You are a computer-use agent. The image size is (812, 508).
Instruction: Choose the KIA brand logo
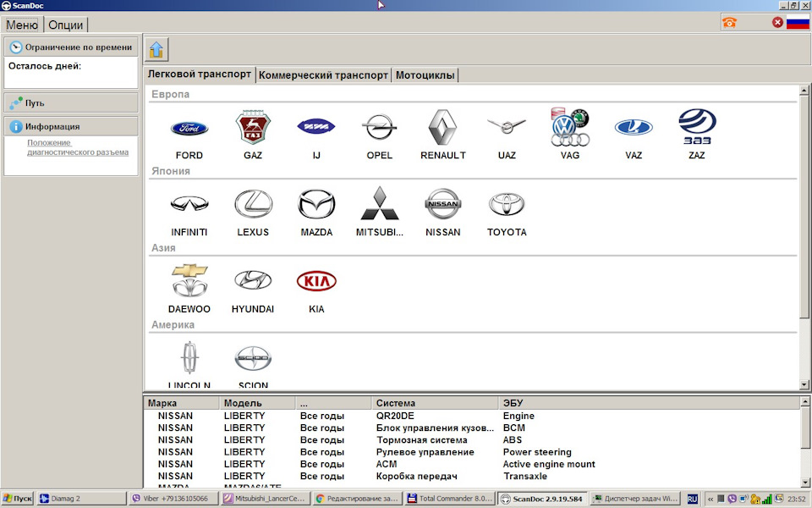click(316, 281)
